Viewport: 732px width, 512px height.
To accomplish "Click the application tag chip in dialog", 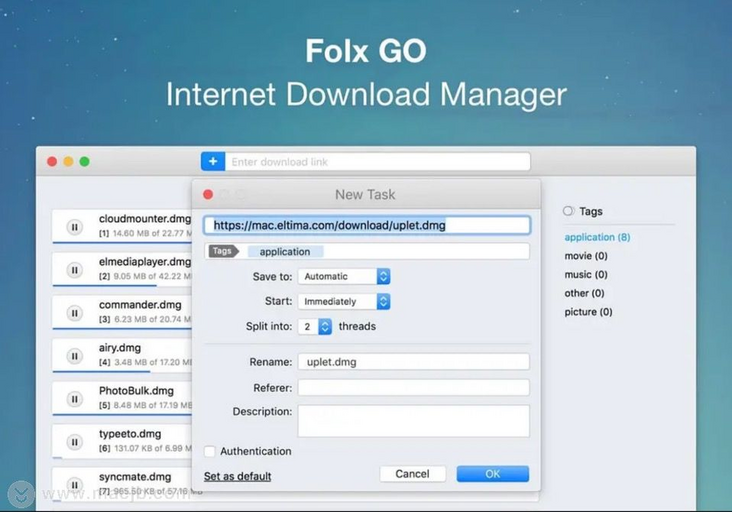I will [285, 252].
